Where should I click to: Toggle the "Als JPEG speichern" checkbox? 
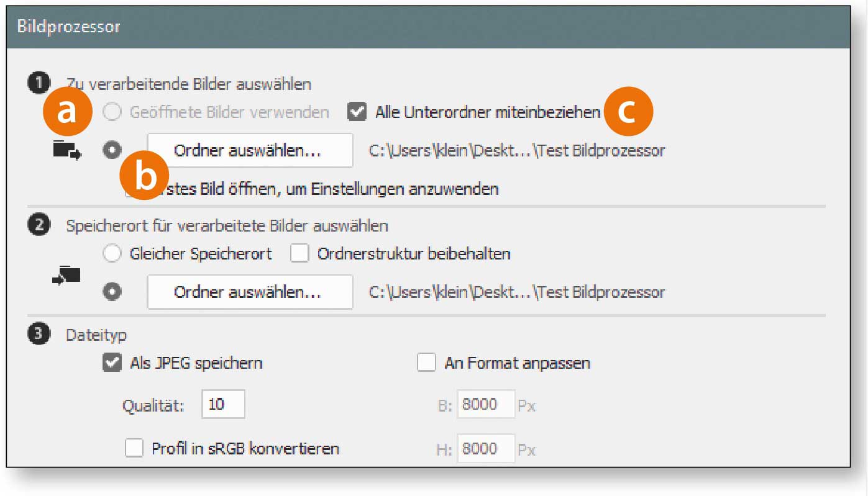coord(112,363)
